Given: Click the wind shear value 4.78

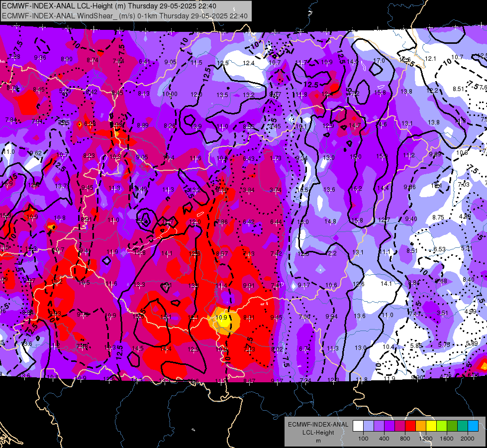Looking at the screenshot, I should tap(445, 376).
